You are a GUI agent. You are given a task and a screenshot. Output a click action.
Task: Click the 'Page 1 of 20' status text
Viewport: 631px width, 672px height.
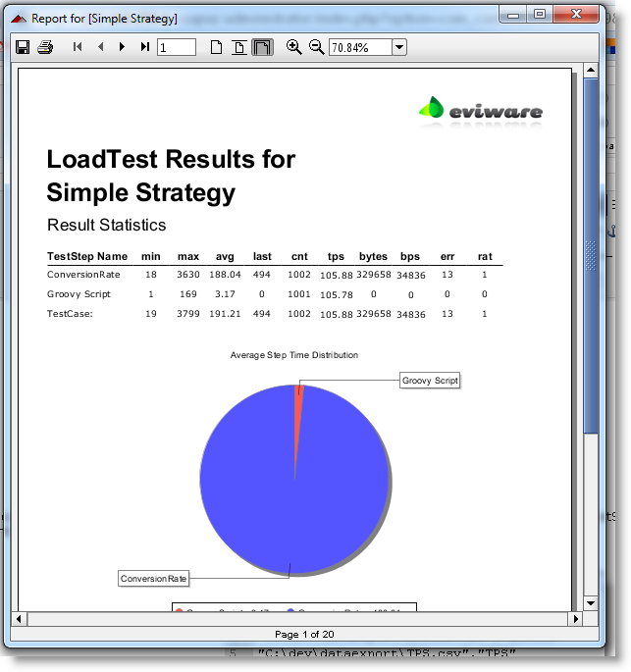(x=304, y=635)
